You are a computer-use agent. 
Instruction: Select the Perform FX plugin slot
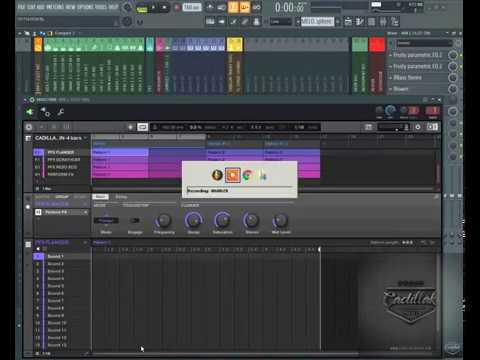point(62,212)
